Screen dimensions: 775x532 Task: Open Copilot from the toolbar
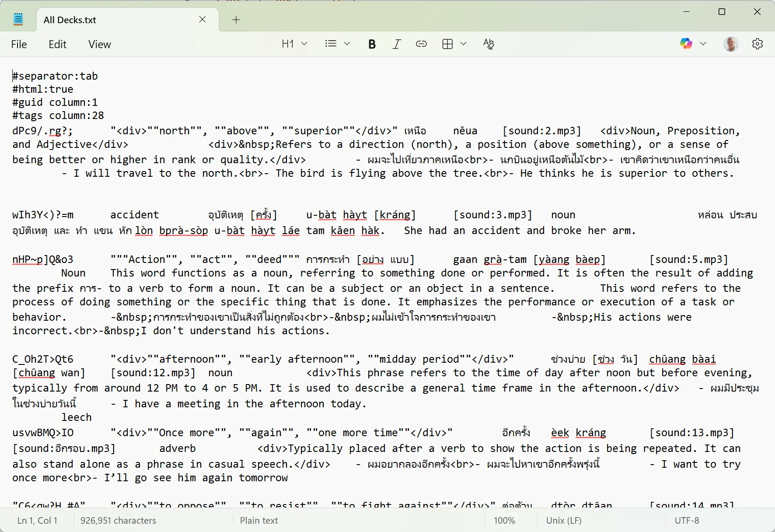point(686,44)
